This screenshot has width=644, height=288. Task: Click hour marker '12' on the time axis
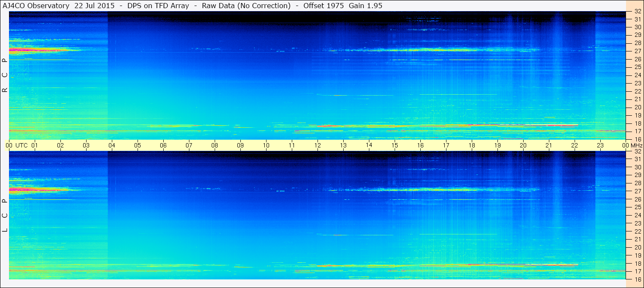pos(318,145)
